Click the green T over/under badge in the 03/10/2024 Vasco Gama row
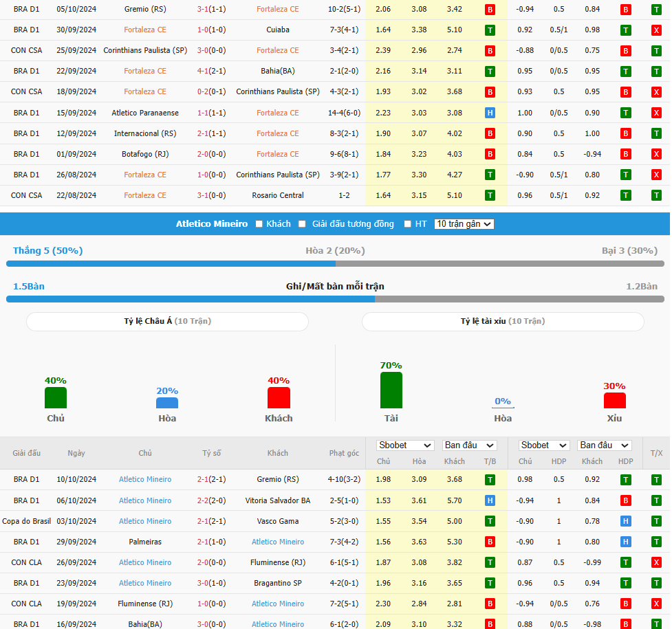This screenshot has height=629, width=672. point(656,521)
